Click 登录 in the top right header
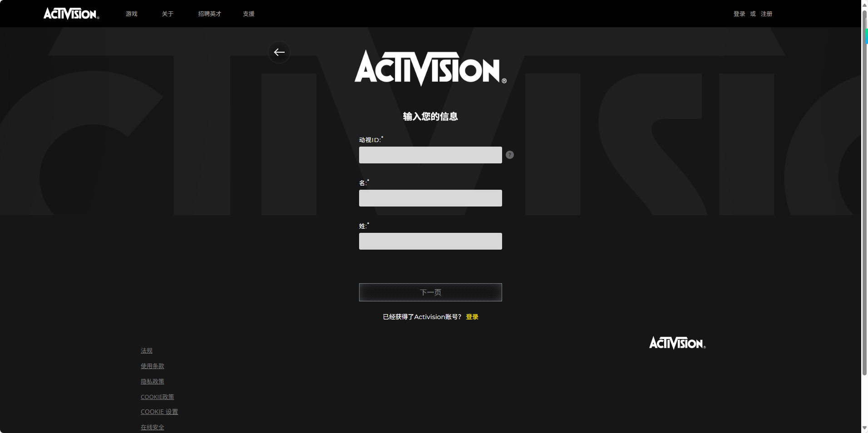Screen dimensions: 868x433 point(739,14)
